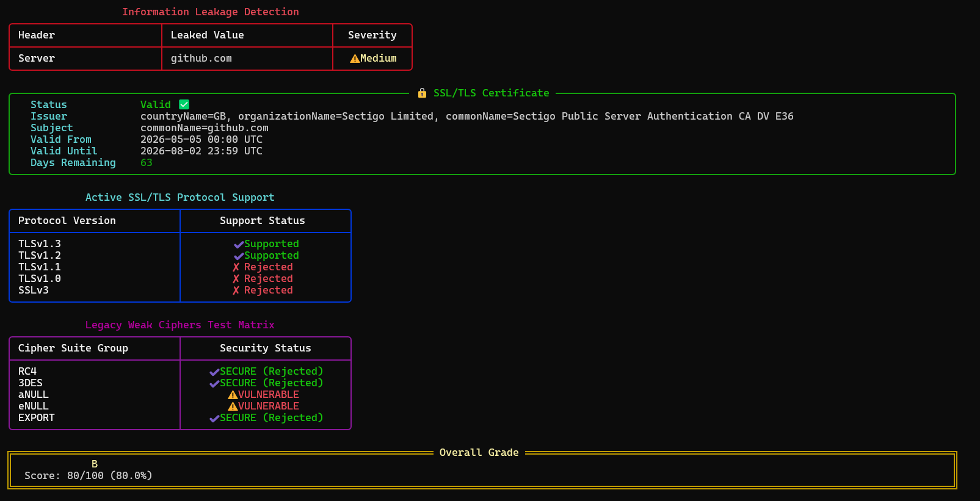The image size is (980, 501).
Task: Click the VULNERABLE text in aNULL row
Action: click(x=269, y=394)
